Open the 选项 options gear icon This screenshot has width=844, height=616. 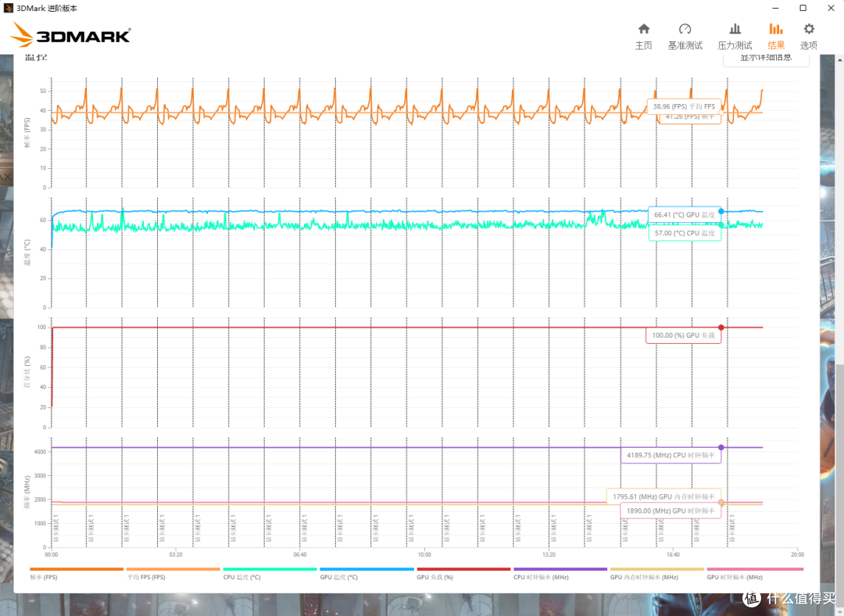click(809, 29)
